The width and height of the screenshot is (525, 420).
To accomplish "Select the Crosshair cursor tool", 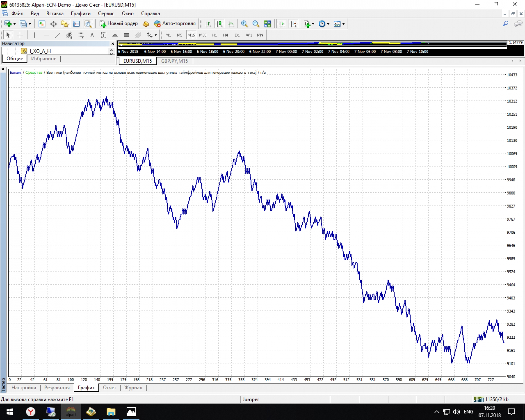I will tap(20, 35).
